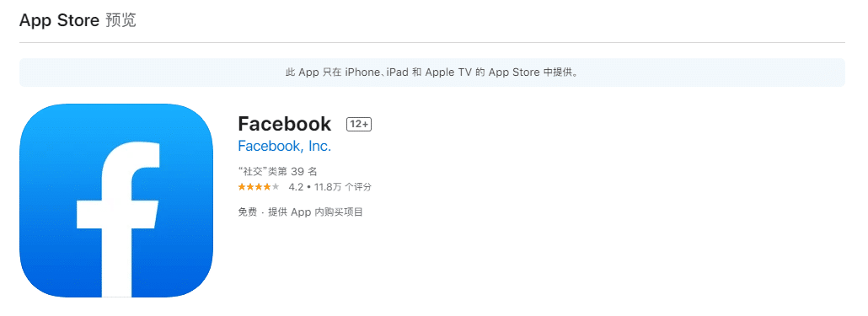Open the Facebook, Inc. developer link
868x316 pixels.
tap(285, 147)
